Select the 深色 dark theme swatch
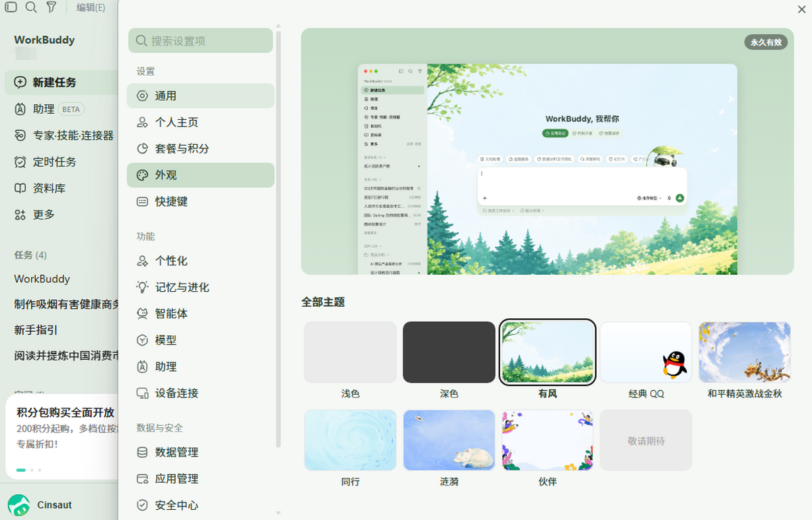Screen dimensions: 812x520 tap(449, 352)
